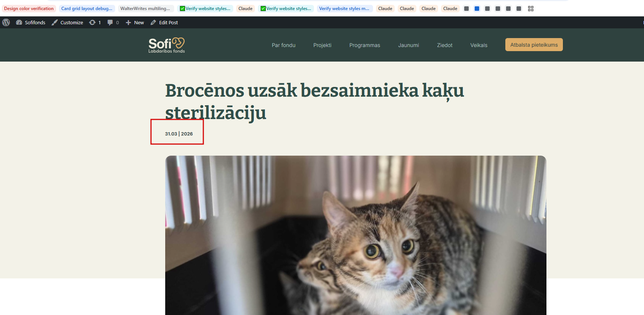The height and width of the screenshot is (315, 644).
Task: Select the blue collapsed tab group square
Action: click(x=477, y=9)
